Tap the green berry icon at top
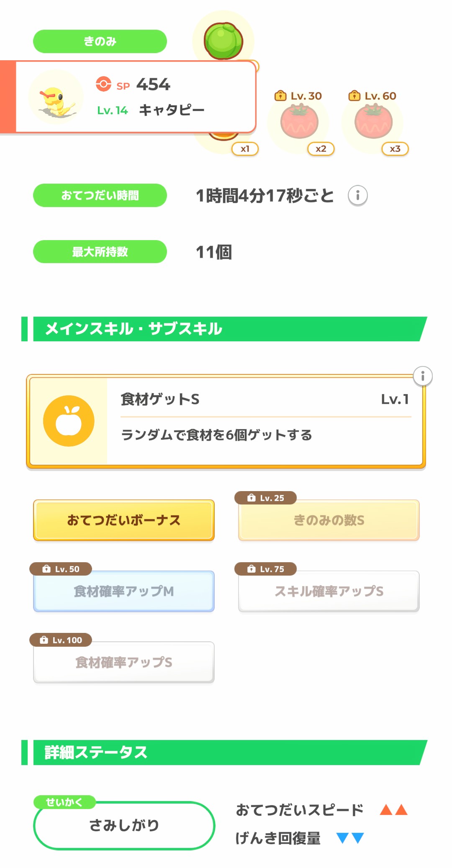The height and width of the screenshot is (868, 452). pyautogui.click(x=223, y=41)
